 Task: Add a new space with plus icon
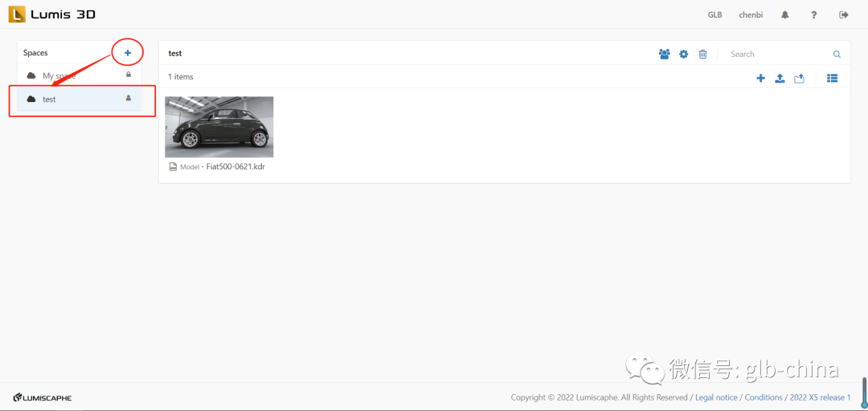[127, 53]
